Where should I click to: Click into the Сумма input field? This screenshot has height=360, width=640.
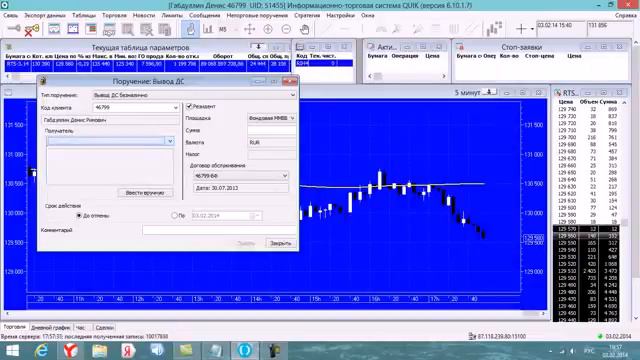point(271,130)
